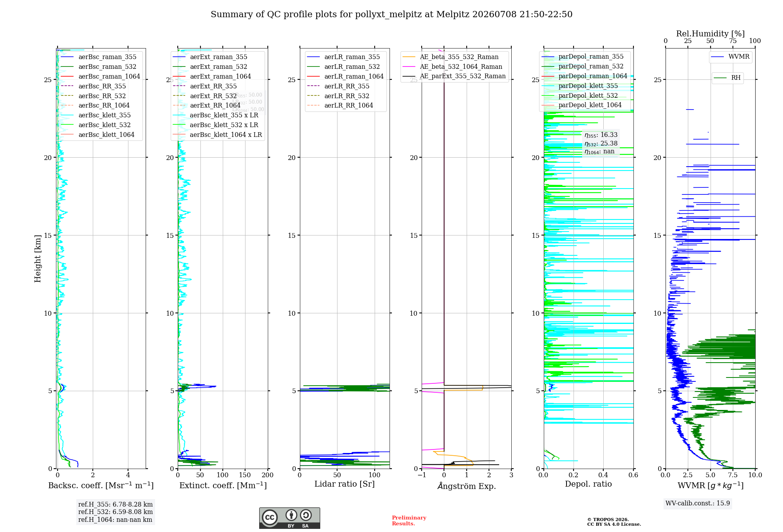Click the Ångström Exp. axis label
Image resolution: width=783 pixels, height=532 pixels.
click(x=466, y=486)
